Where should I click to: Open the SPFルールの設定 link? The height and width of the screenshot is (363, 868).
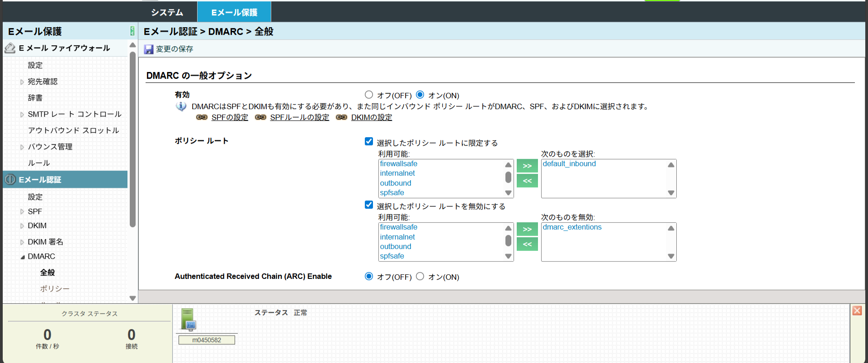point(299,118)
